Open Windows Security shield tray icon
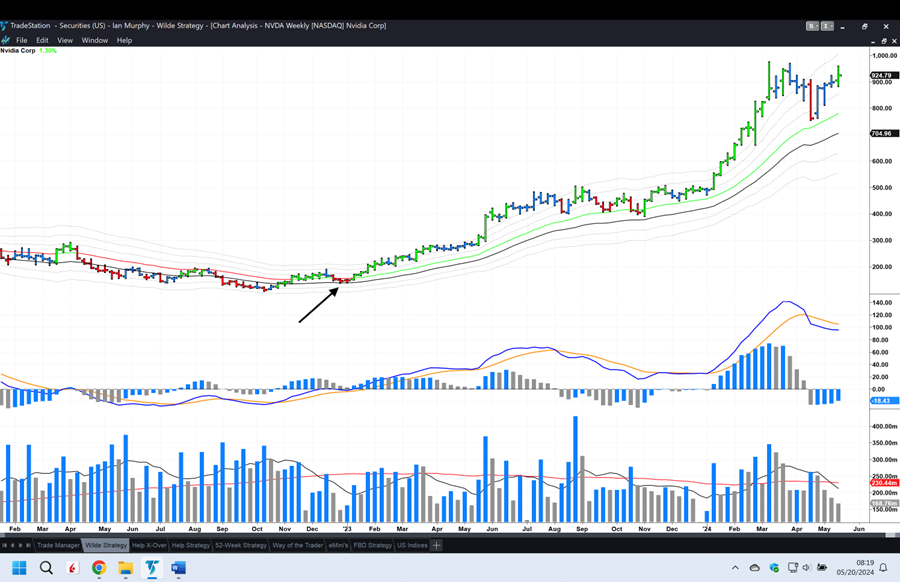This screenshot has height=582, width=900. (x=774, y=568)
